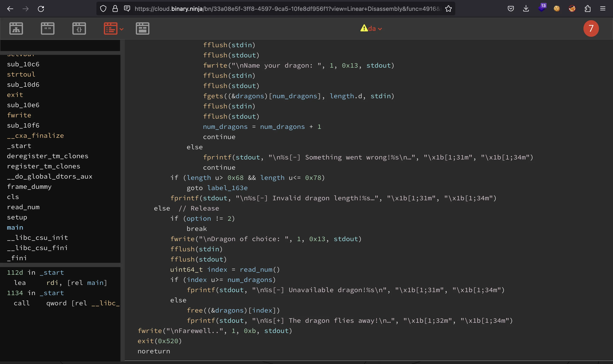The width and height of the screenshot is (613, 364).
Task: Open the Pocket save icon
Action: click(511, 9)
